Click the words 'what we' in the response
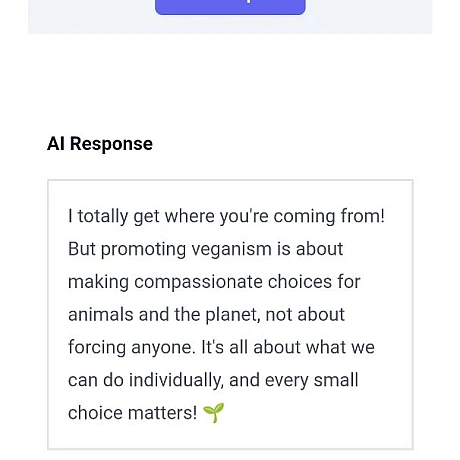The height and width of the screenshot is (460, 460). pyautogui.click(x=340, y=347)
